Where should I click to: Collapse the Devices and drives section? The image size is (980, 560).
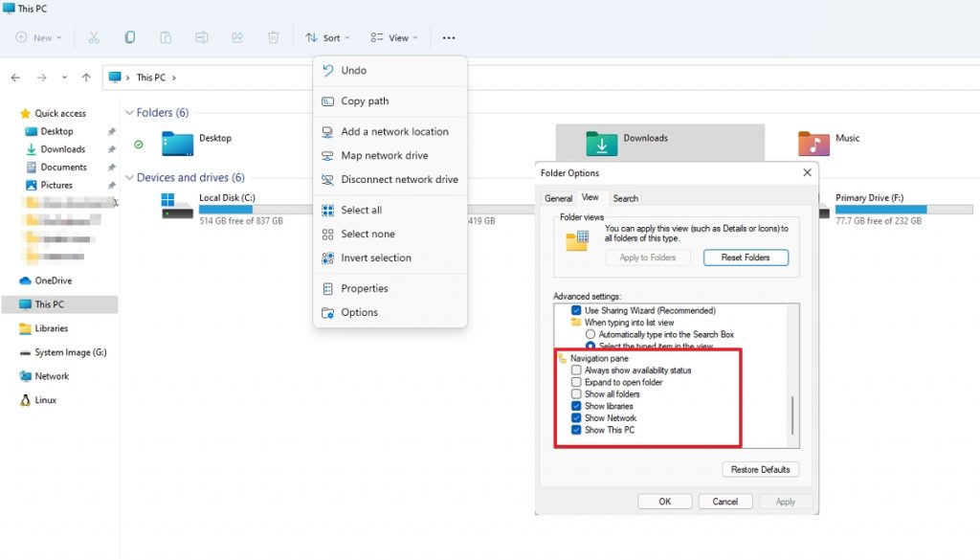pyautogui.click(x=131, y=177)
